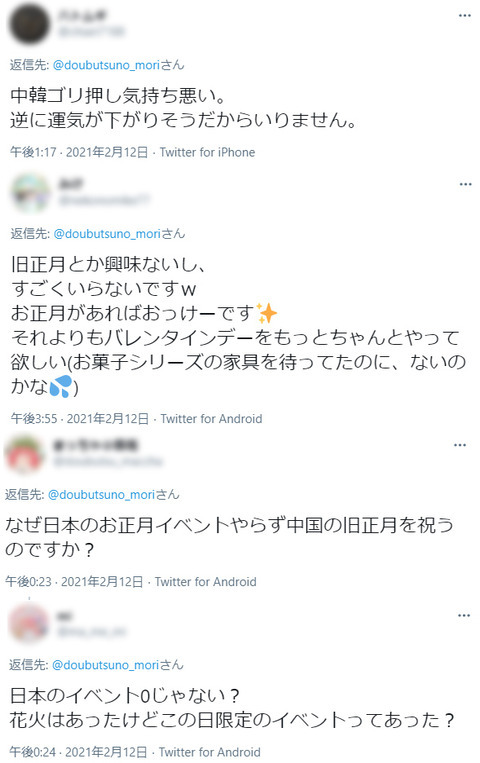This screenshot has width=480, height=763.
Task: Click the first tweet's dark profile avatar
Action: (30, 24)
